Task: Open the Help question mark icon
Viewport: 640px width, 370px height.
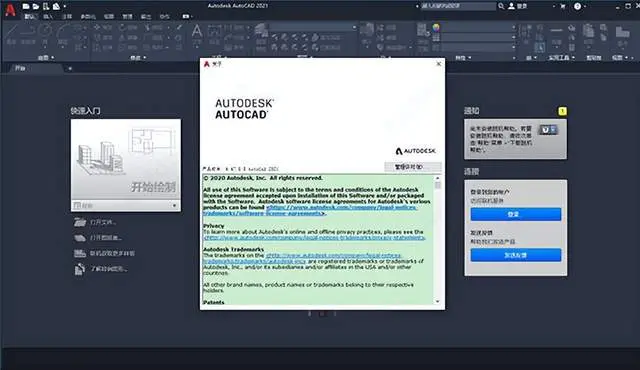Action: (x=577, y=6)
